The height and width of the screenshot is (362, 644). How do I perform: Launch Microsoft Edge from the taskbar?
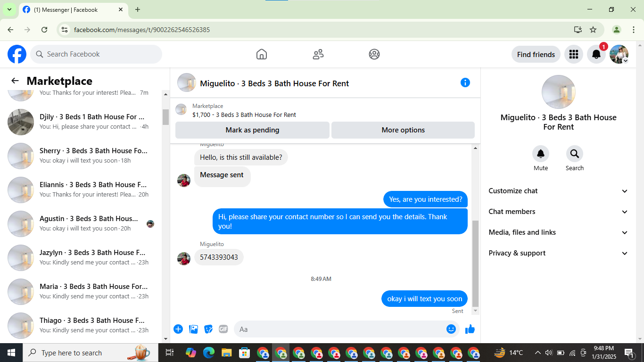click(209, 353)
